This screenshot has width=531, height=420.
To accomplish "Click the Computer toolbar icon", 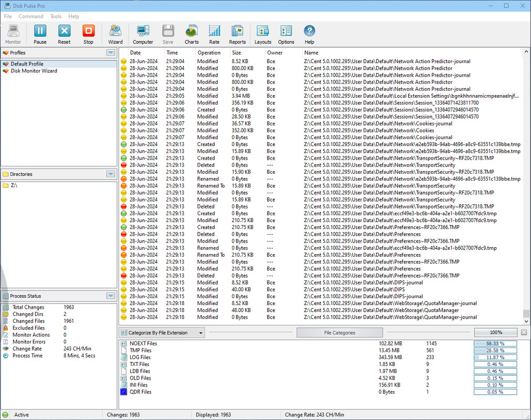I will tap(143, 35).
